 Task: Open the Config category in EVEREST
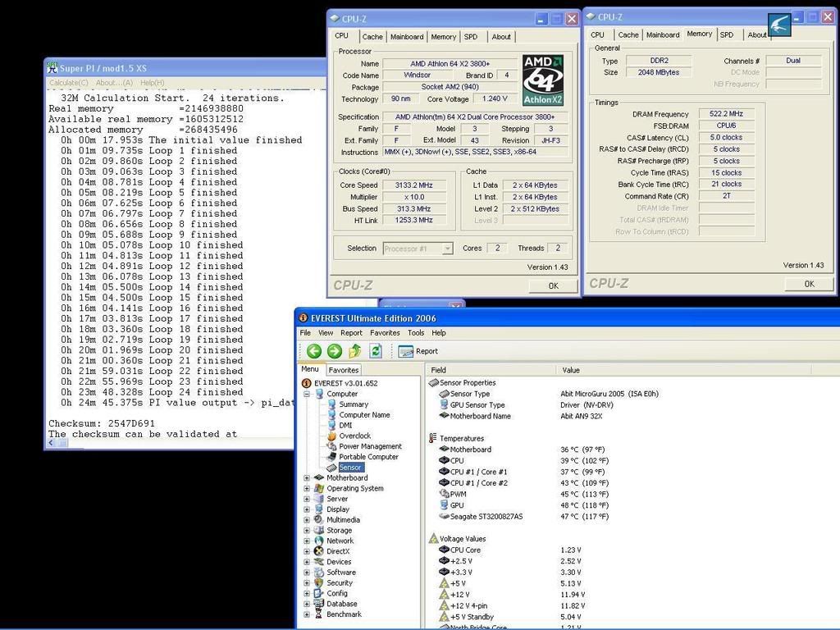click(337, 593)
